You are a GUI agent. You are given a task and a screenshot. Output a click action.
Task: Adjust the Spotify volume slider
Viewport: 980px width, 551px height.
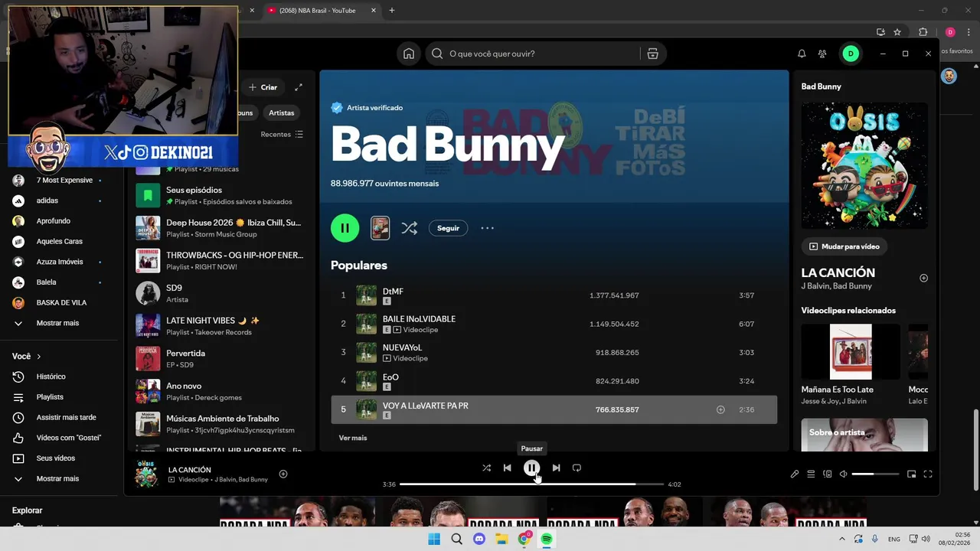tap(875, 474)
